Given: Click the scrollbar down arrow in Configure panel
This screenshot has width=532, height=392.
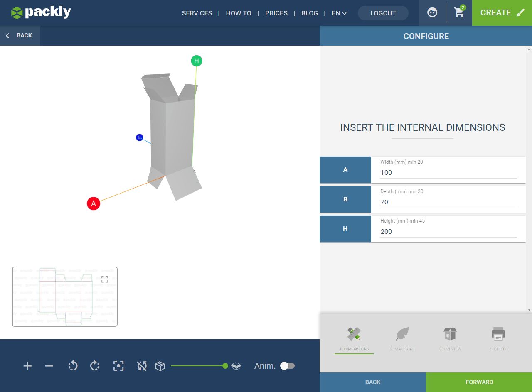Looking at the screenshot, I should 529,310.
